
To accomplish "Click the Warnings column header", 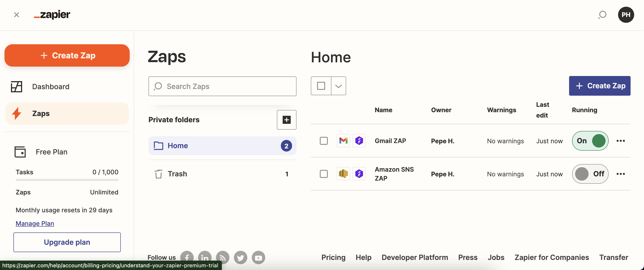I will click(x=502, y=110).
